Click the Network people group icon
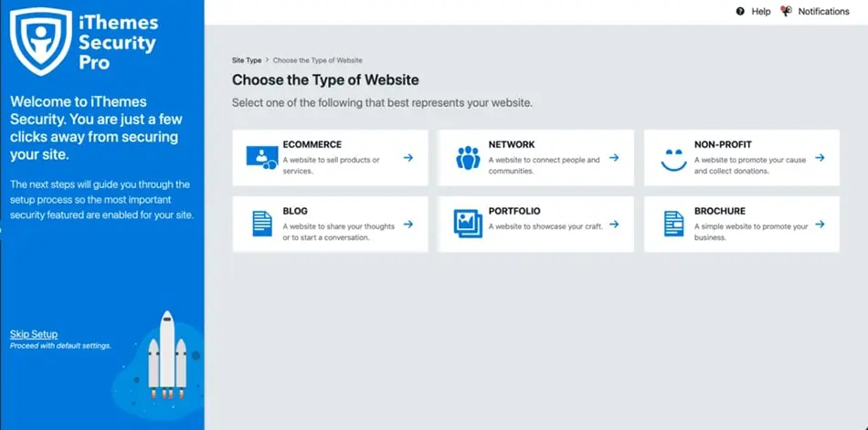Screen dimensions: 868x430 coord(468,158)
